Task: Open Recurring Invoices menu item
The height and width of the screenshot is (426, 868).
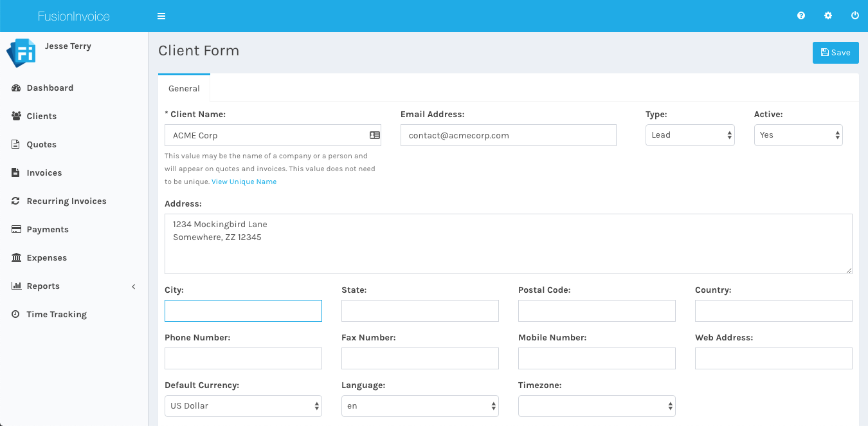Action: pyautogui.click(x=66, y=201)
